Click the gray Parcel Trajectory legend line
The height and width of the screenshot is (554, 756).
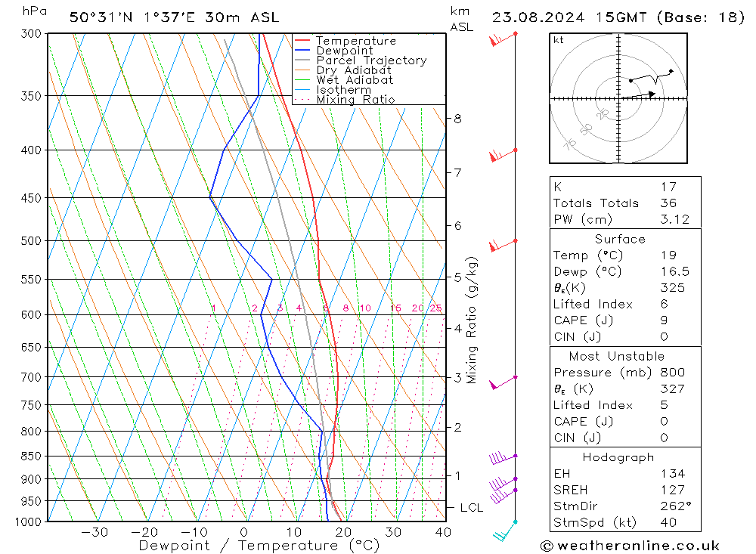[302, 60]
